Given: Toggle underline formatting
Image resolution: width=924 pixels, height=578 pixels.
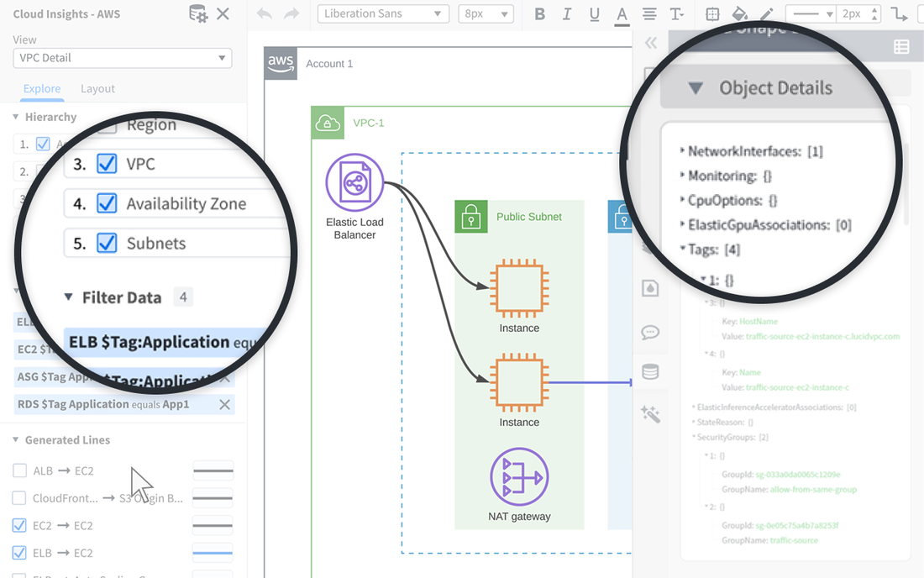Looking at the screenshot, I should tap(595, 14).
